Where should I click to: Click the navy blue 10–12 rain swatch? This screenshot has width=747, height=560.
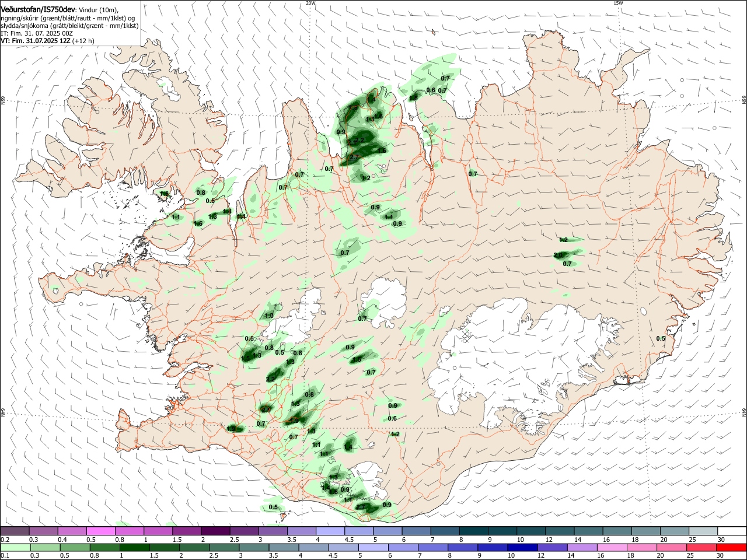522,548
